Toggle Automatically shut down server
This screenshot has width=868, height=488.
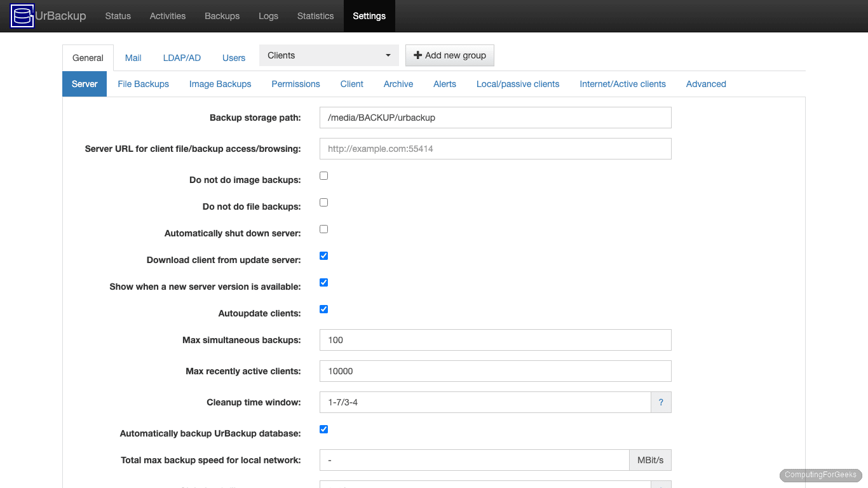pyautogui.click(x=323, y=229)
